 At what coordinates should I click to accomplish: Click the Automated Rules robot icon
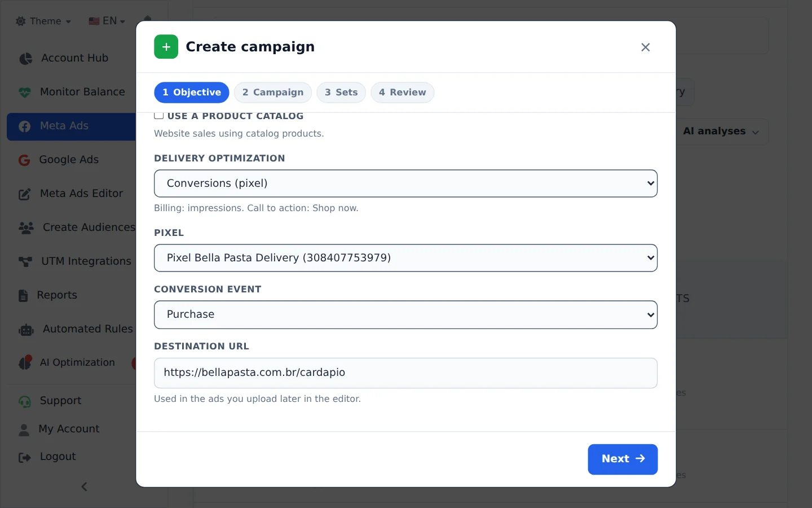tap(26, 330)
